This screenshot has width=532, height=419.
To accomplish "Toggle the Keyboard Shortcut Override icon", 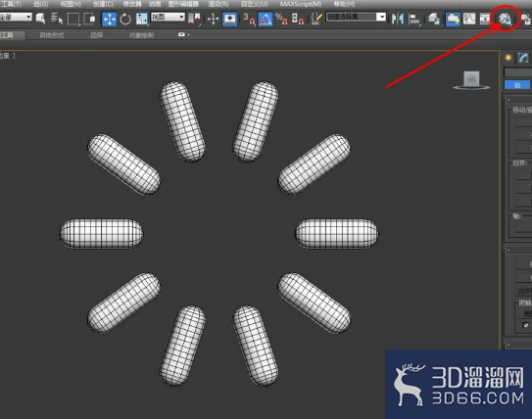I will point(229,19).
